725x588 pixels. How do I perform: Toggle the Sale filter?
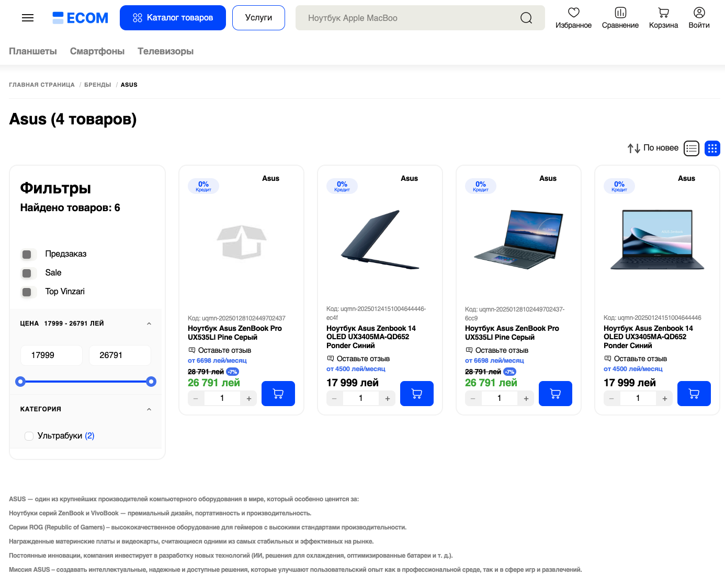tap(27, 273)
